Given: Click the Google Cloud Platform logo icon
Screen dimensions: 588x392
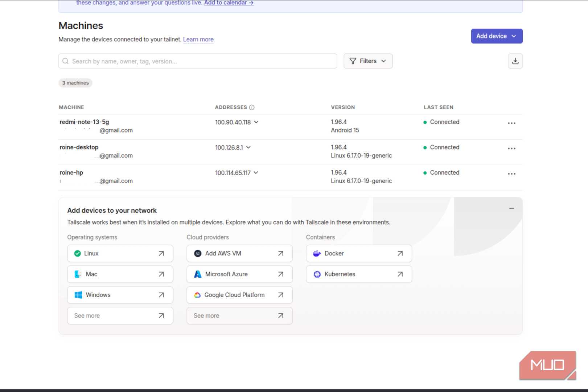Looking at the screenshot, I should pyautogui.click(x=197, y=295).
